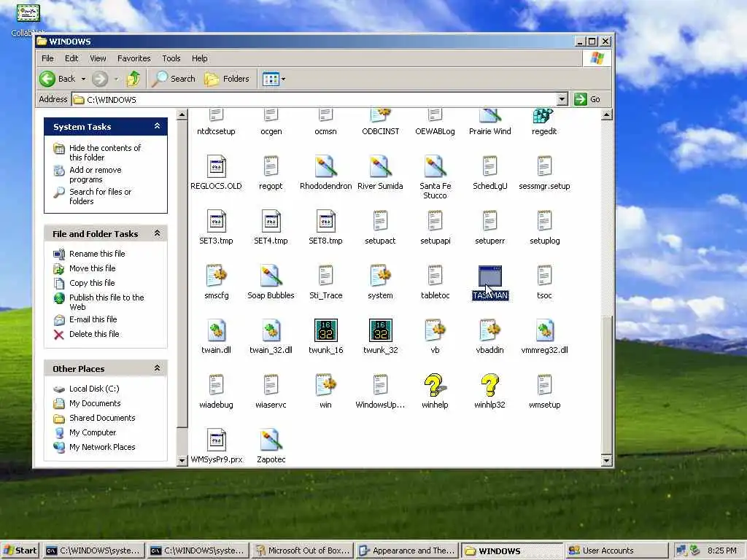Image resolution: width=747 pixels, height=560 pixels.
Task: Collapse the System Tasks panel
Action: click(x=158, y=126)
